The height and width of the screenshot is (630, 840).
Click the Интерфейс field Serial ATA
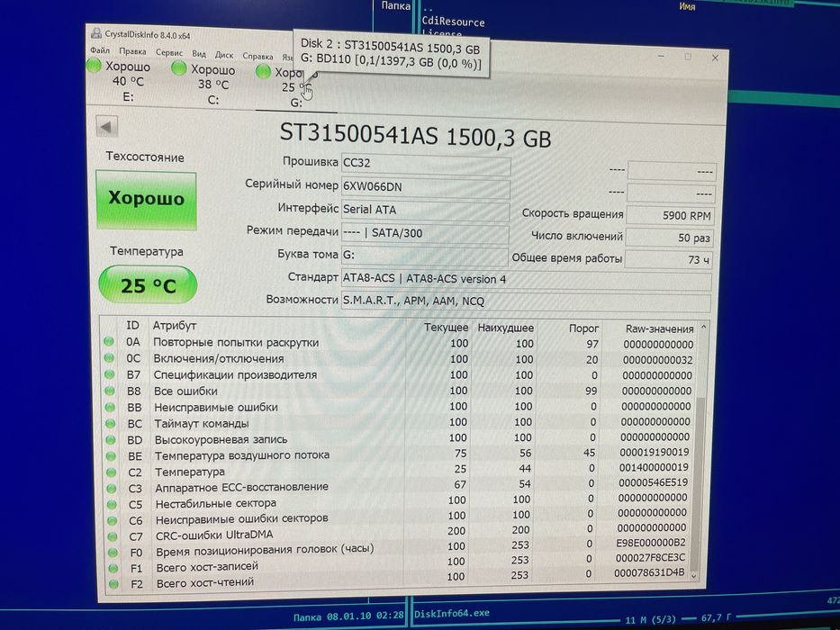(425, 210)
